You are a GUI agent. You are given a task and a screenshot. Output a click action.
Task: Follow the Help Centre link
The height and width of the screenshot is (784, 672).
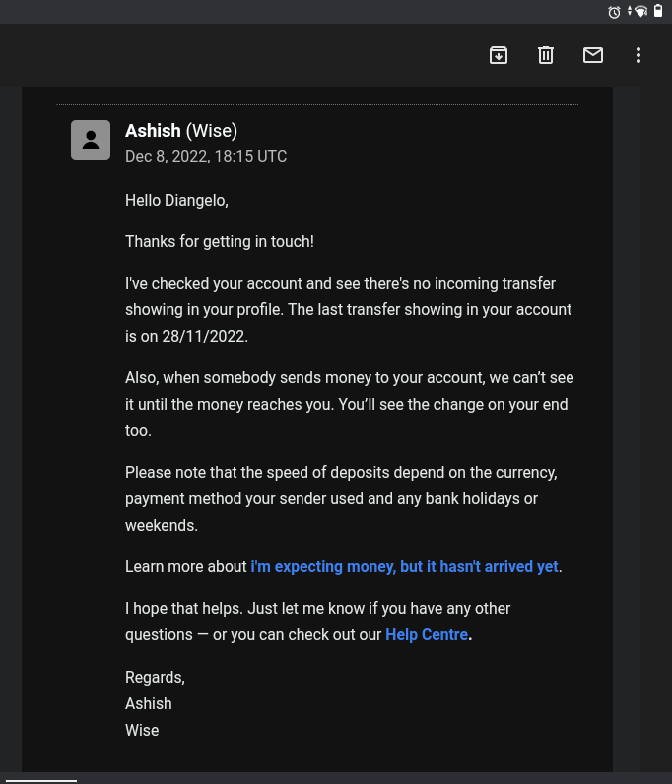click(427, 634)
